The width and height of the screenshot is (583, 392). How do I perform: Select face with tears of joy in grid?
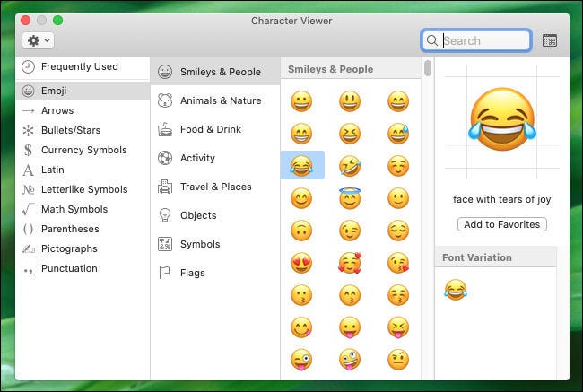(302, 165)
